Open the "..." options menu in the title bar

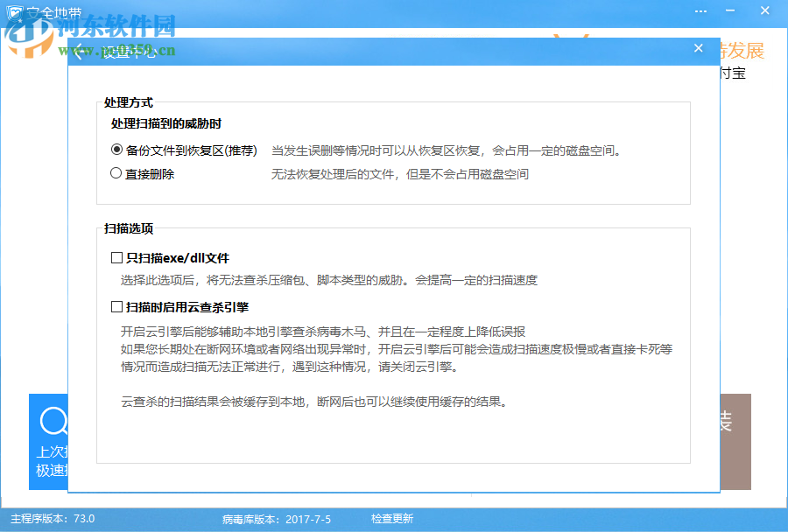[x=700, y=10]
